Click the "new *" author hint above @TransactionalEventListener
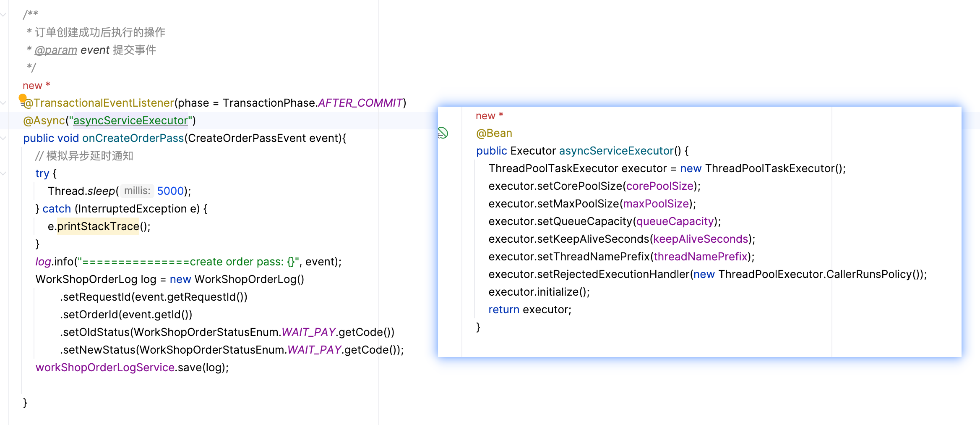980x425 pixels. click(36, 85)
